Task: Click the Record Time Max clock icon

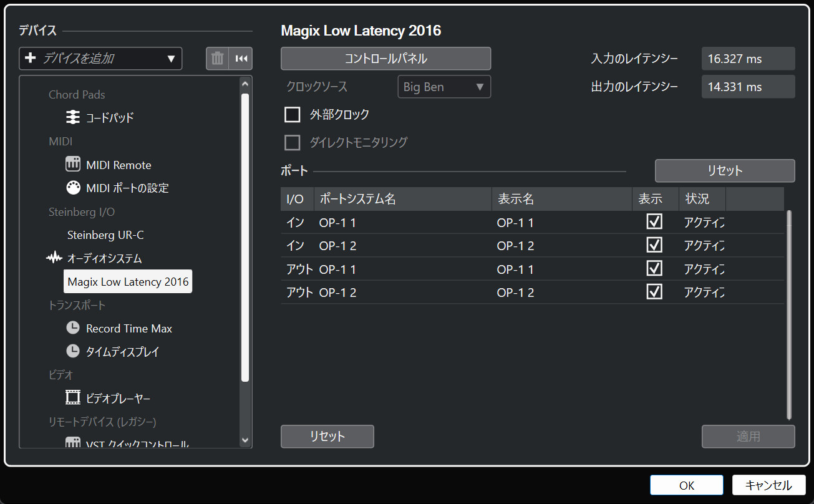Action: click(73, 328)
